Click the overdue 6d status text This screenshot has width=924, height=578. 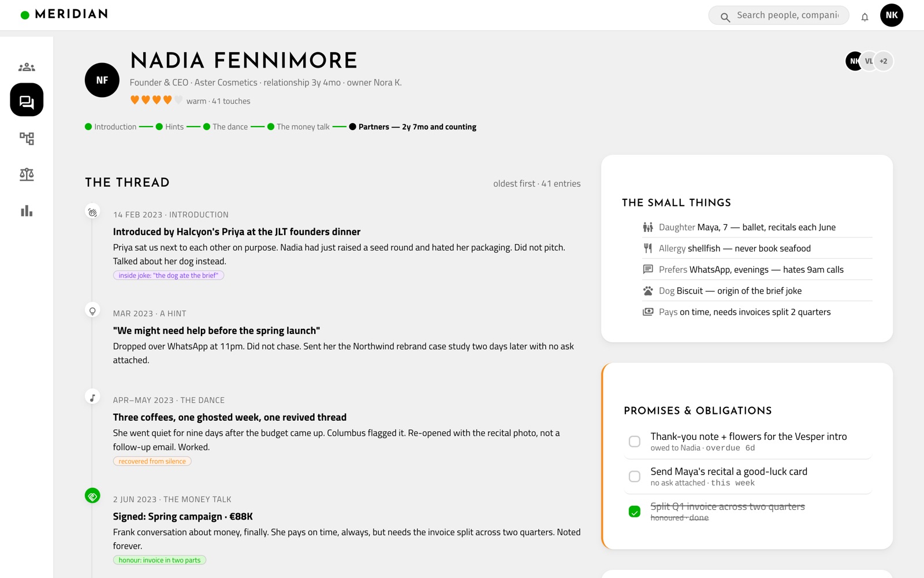730,448
